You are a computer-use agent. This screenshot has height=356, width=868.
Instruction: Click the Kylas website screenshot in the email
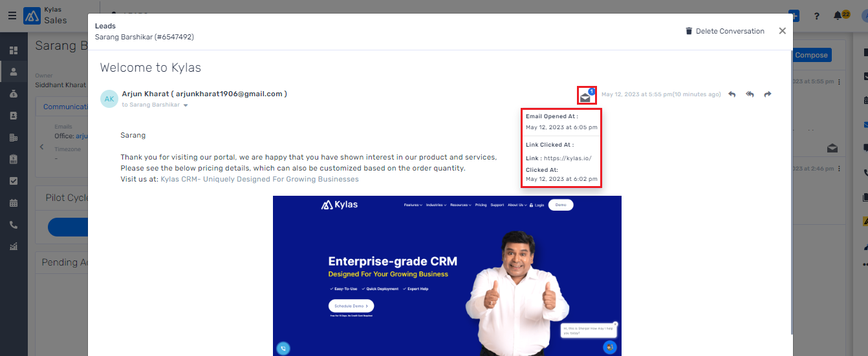click(x=447, y=276)
